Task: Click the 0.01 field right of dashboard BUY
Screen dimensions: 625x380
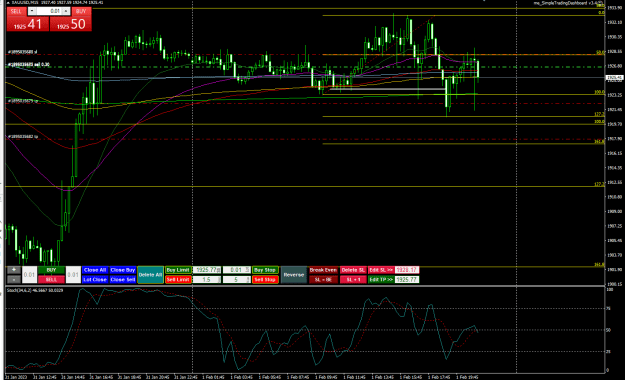Action: pos(73,275)
